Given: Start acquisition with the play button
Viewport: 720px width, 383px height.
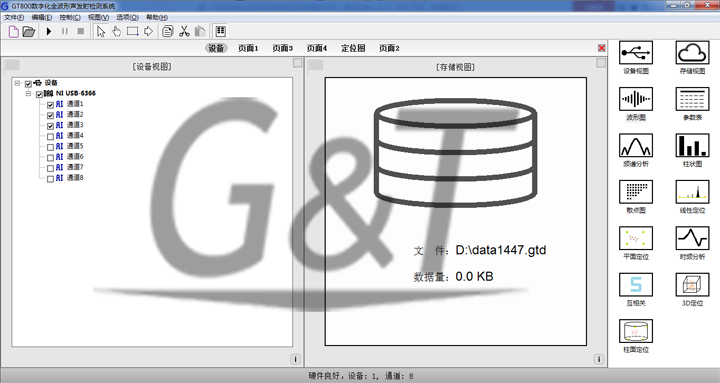Looking at the screenshot, I should tap(49, 31).
